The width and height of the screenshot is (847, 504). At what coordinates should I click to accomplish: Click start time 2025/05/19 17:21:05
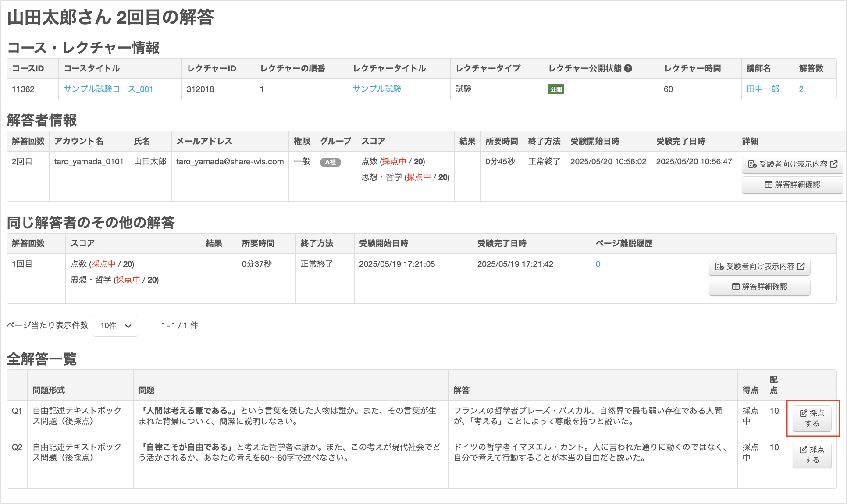[x=397, y=264]
